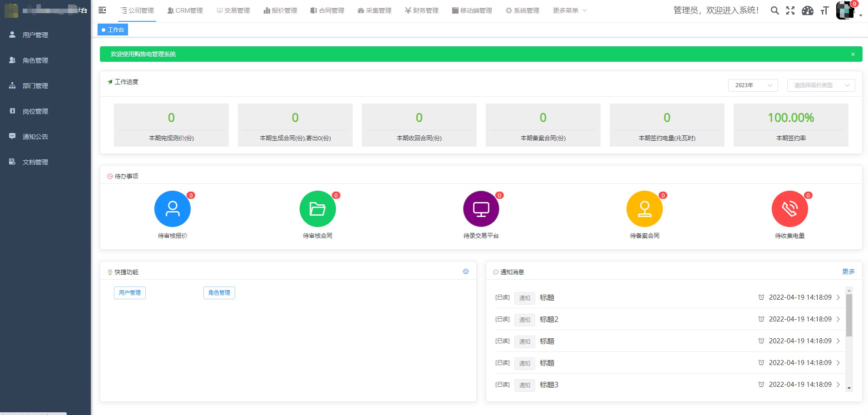Click the 待审核合同 green folder icon
Viewport: 868px width, 415px height.
(x=318, y=209)
